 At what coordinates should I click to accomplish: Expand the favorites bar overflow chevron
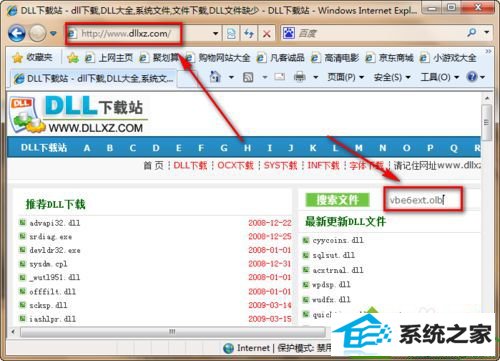pos(488,52)
